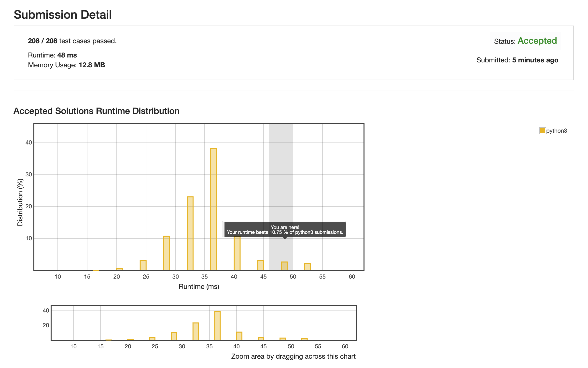Click the 32 ms bar in overview chart
This screenshot has width=588, height=368.
pyautogui.click(x=196, y=331)
